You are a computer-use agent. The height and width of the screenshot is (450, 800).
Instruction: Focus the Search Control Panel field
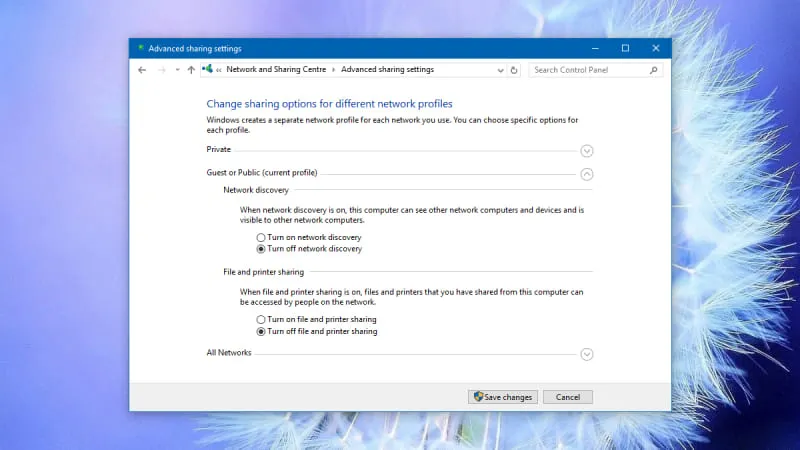click(595, 70)
